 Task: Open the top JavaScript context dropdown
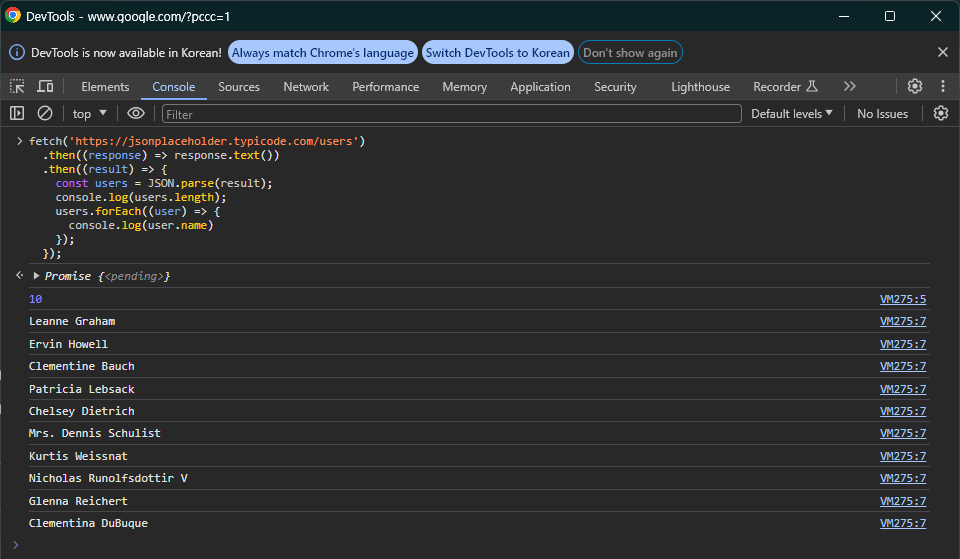click(89, 114)
